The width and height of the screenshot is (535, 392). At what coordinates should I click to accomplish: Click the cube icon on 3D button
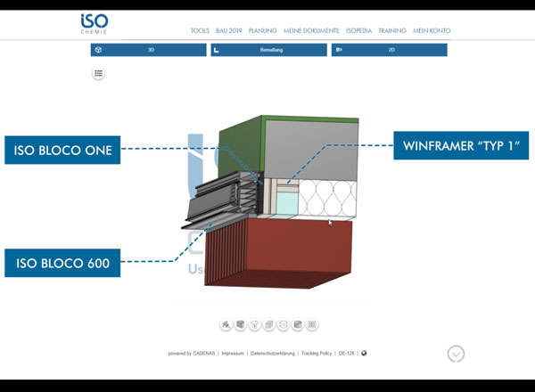pyautogui.click(x=98, y=50)
